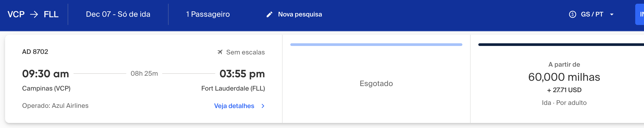Change the 1 Passageiro passenger count
The height and width of the screenshot is (128, 644).
point(208,14)
